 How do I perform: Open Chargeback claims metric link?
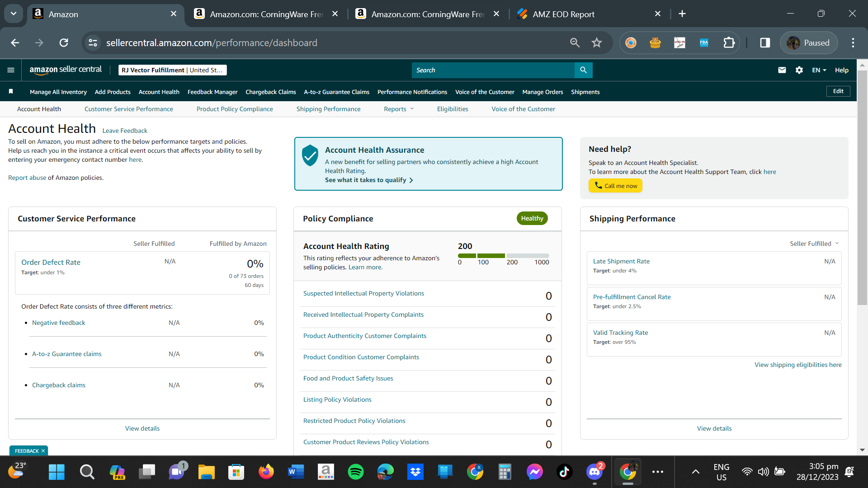[59, 385]
